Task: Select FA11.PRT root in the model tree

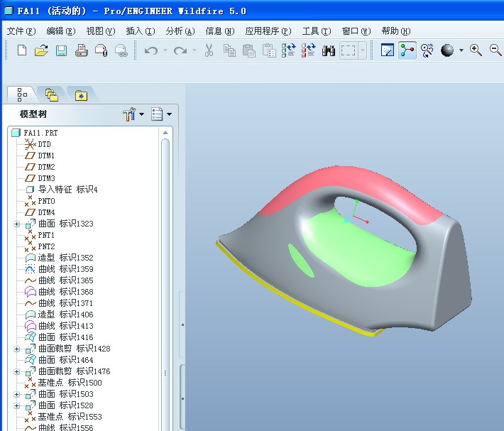Action: coord(34,133)
